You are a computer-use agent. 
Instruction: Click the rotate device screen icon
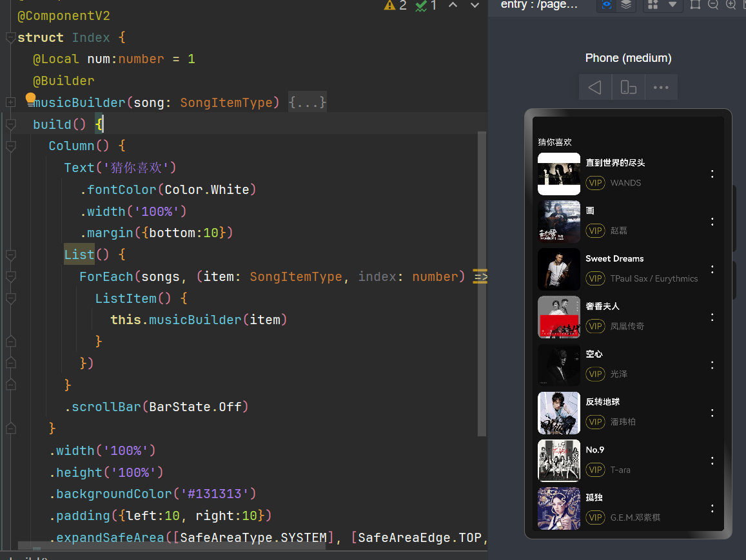pyautogui.click(x=628, y=88)
